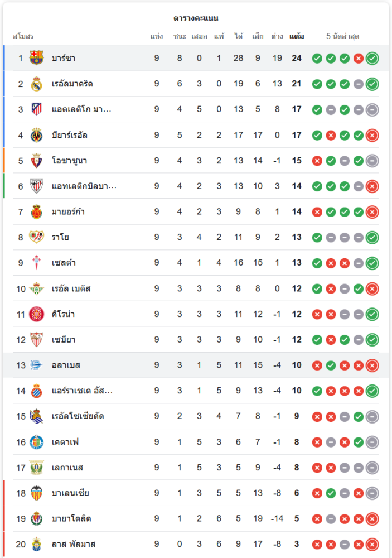This screenshot has height=558, width=392.
Task: Select the Mallorca club crest
Action: click(x=37, y=211)
